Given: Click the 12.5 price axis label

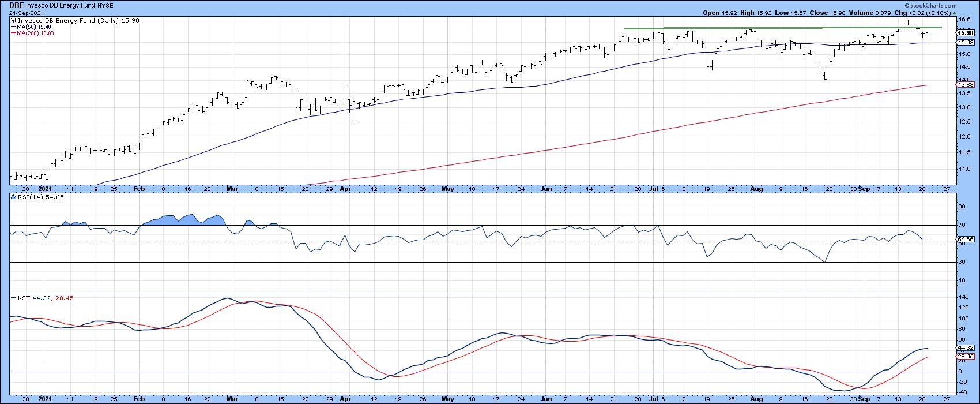Looking at the screenshot, I should 964,122.
